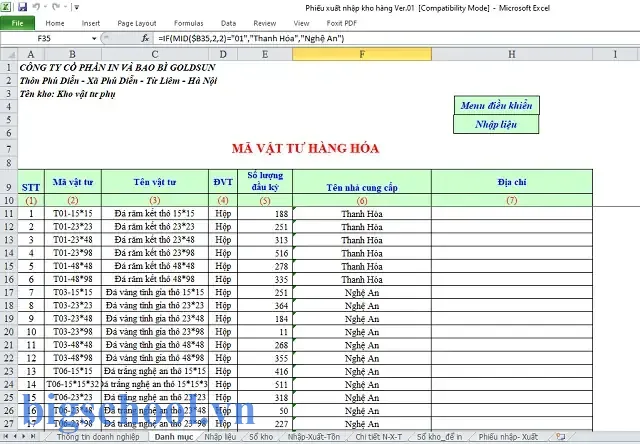Open the Undo history dropdown arrow

(44, 7)
